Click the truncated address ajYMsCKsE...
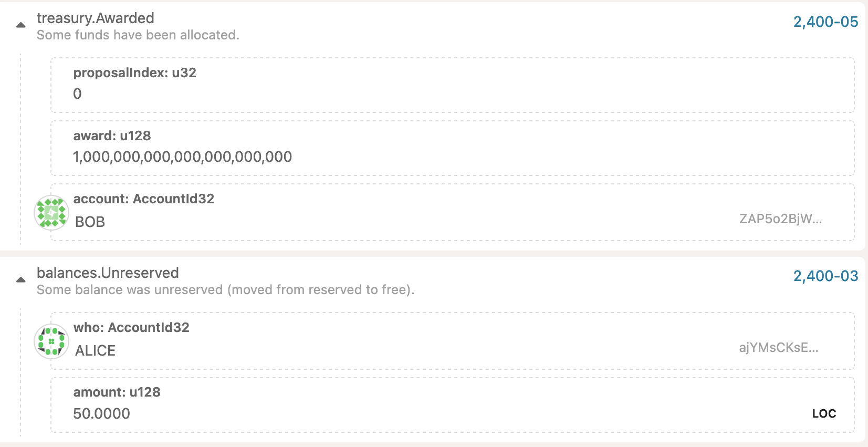This screenshot has width=868, height=447. point(778,348)
